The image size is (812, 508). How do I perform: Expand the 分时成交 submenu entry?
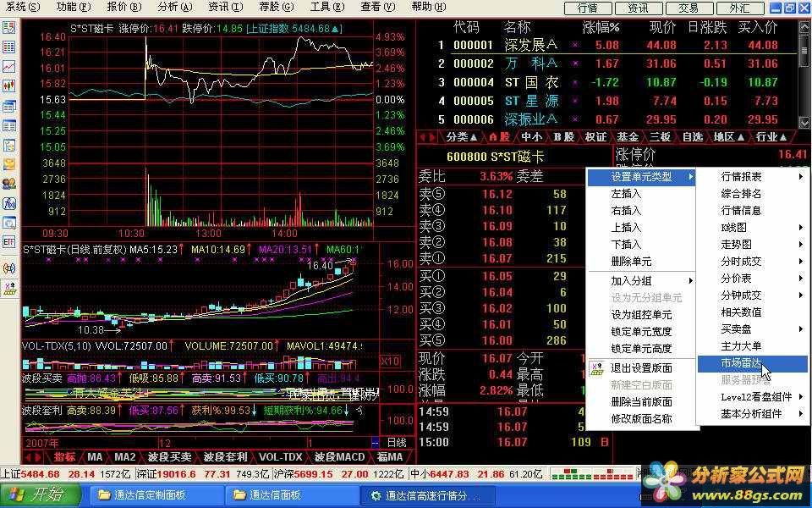click(753, 262)
